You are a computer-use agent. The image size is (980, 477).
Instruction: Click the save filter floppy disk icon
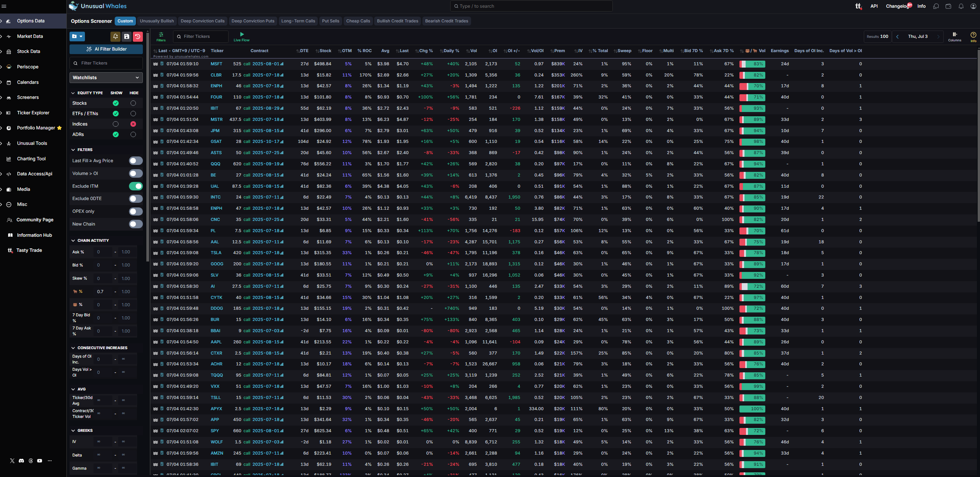click(127, 36)
